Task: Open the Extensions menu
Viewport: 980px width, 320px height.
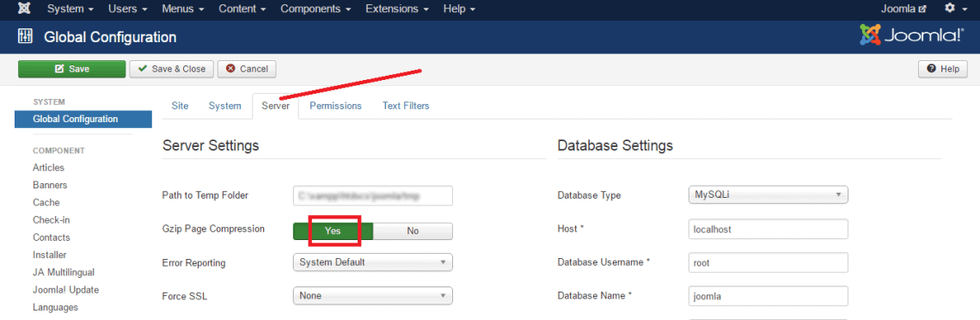Action: (397, 9)
